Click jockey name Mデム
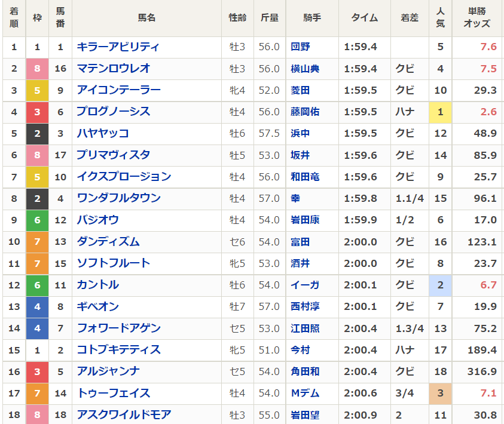Screen dimensions: 504x424 coord(305,393)
